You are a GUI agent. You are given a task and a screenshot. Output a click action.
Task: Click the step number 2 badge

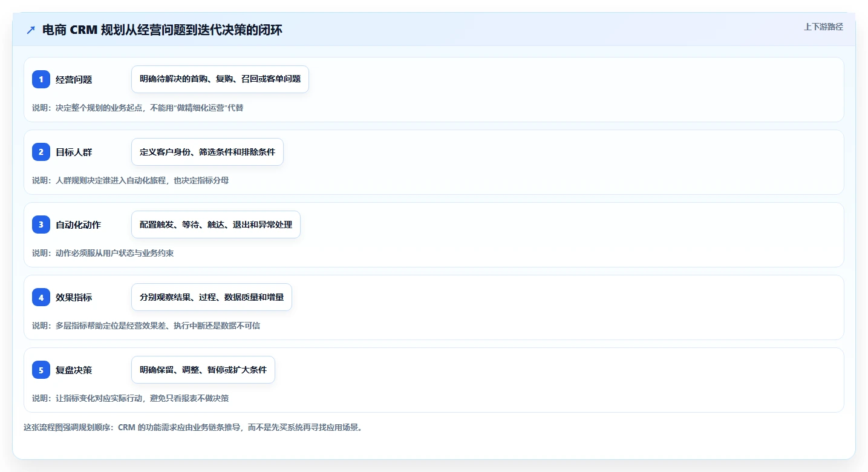(41, 152)
